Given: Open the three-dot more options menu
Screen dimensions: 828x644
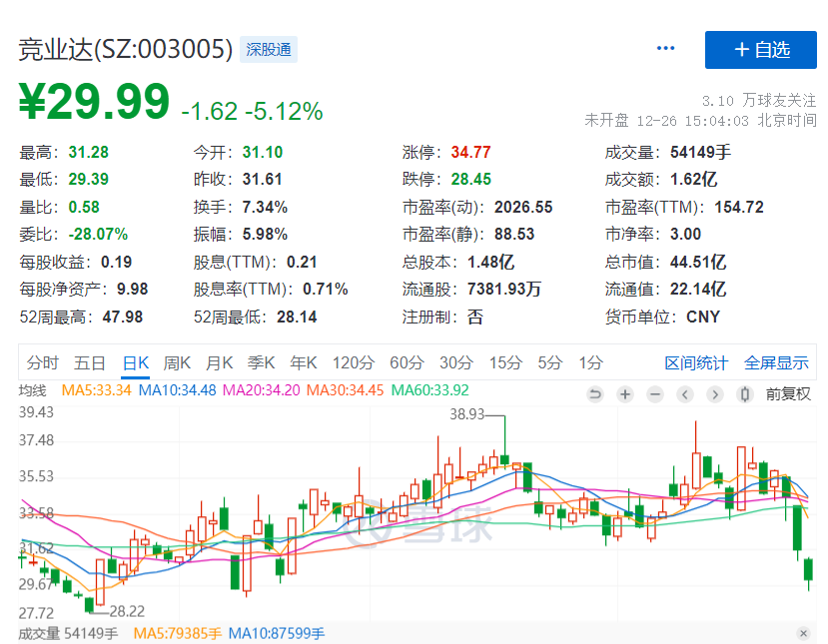Looking at the screenshot, I should (665, 49).
